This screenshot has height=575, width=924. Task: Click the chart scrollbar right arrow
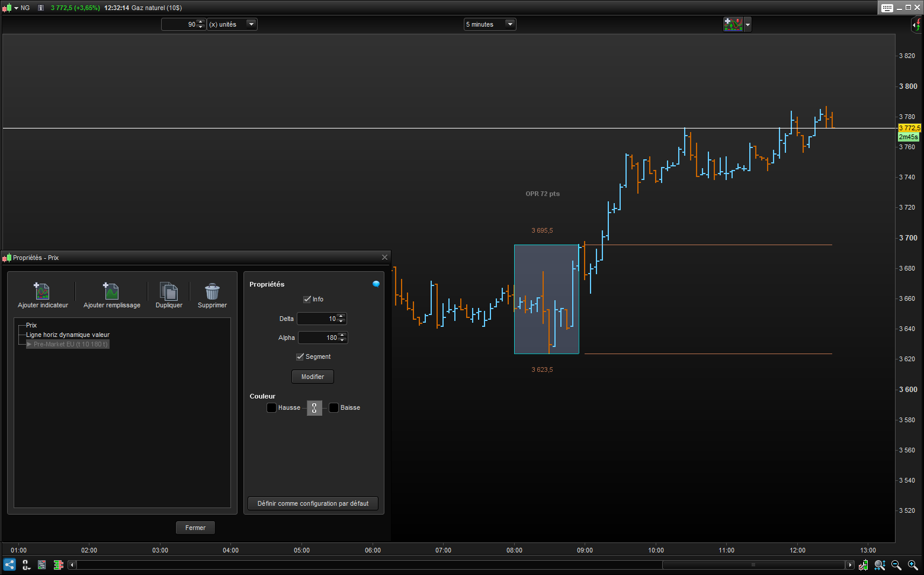(850, 565)
